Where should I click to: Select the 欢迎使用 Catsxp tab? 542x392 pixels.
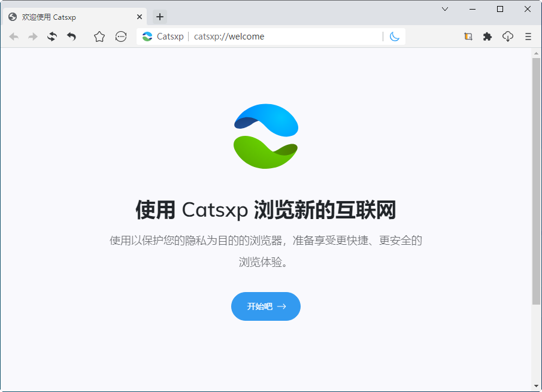click(75, 17)
